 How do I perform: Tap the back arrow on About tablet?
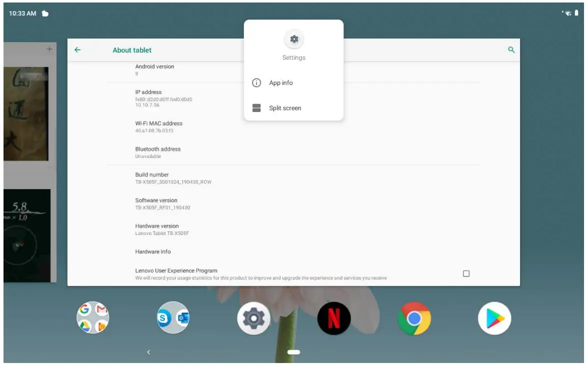pyautogui.click(x=78, y=50)
